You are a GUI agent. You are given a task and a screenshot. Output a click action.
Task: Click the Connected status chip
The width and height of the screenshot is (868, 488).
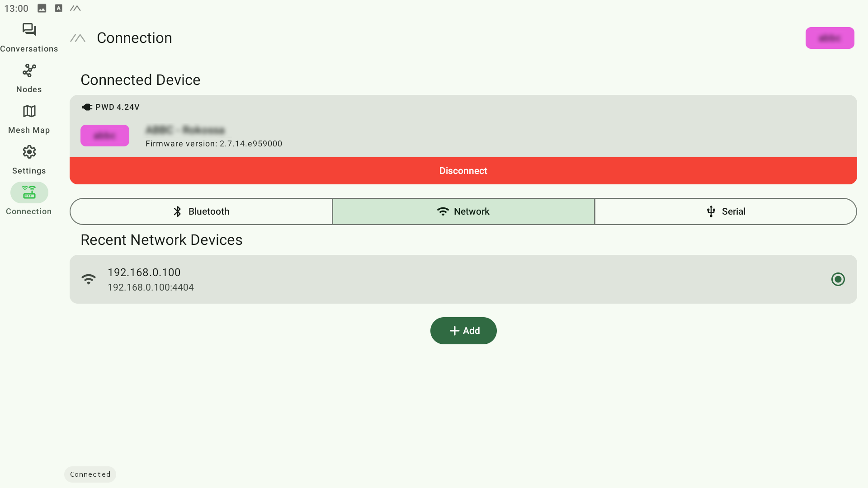pyautogui.click(x=90, y=474)
